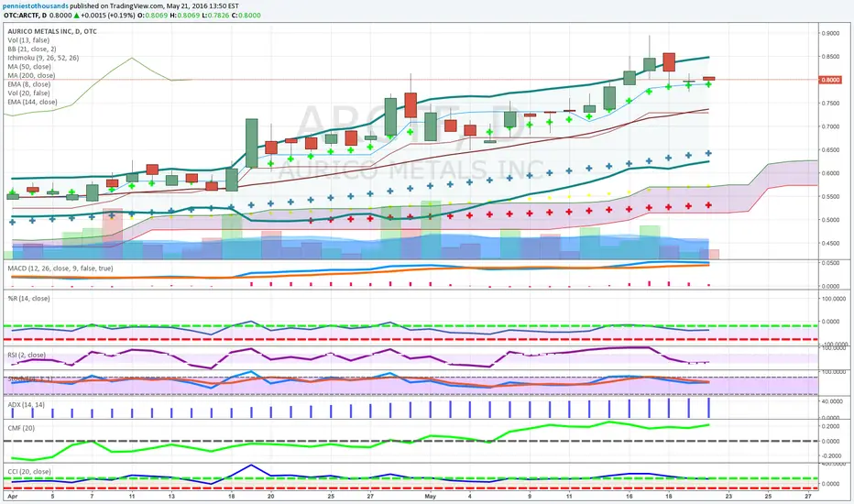Click the L:0.7826 low value
854x504 pixels.
point(215,16)
